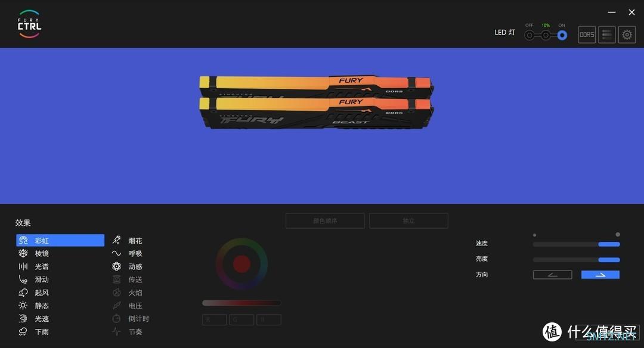Choose the 光谱 spectrum effect
This screenshot has width=644, height=348.
click(x=33, y=267)
